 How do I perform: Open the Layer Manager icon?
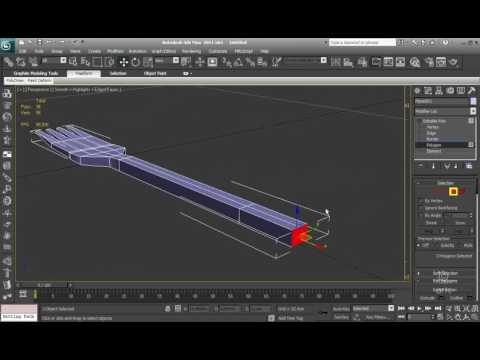click(x=362, y=62)
